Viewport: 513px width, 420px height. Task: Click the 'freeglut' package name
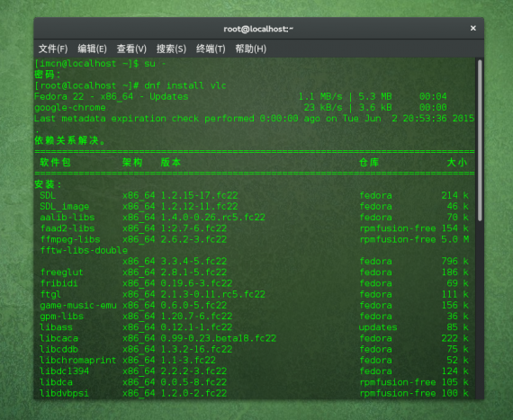pos(61,273)
